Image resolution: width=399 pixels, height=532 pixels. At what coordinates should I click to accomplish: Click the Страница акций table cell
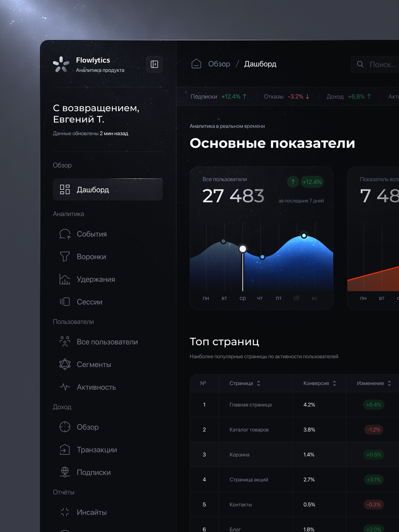click(x=256, y=480)
